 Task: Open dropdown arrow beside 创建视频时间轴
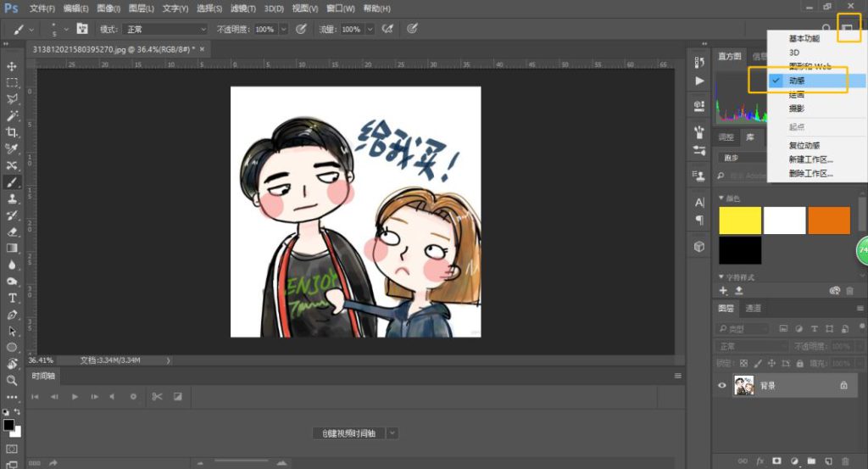point(392,433)
